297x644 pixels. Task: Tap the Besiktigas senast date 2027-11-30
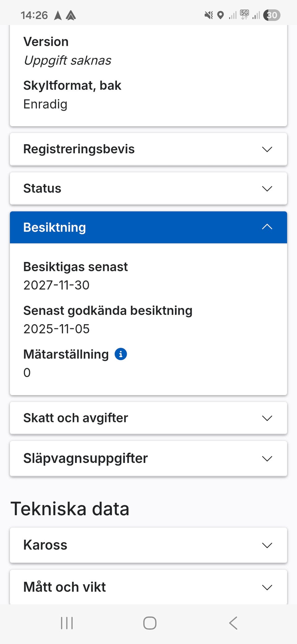coord(56,285)
